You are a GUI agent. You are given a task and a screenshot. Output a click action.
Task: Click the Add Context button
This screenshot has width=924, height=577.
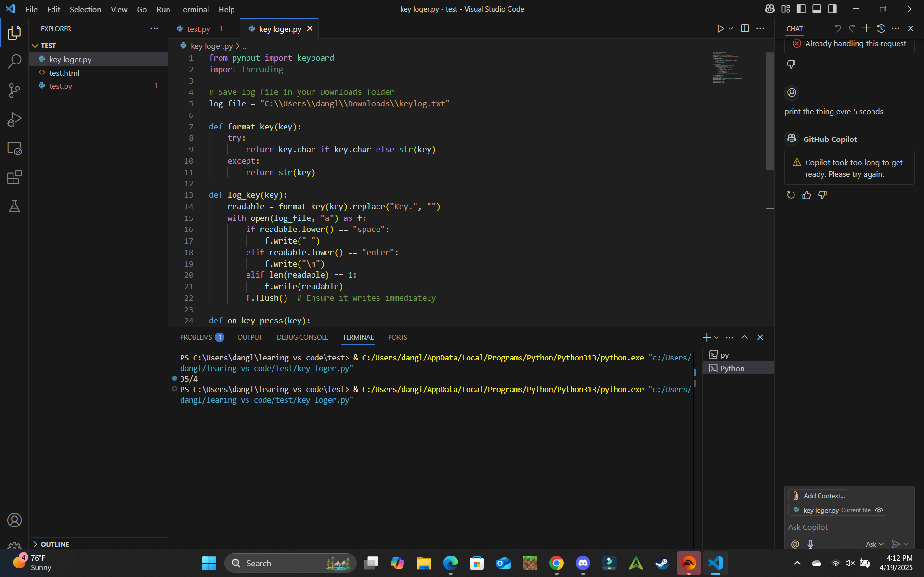pyautogui.click(x=818, y=496)
